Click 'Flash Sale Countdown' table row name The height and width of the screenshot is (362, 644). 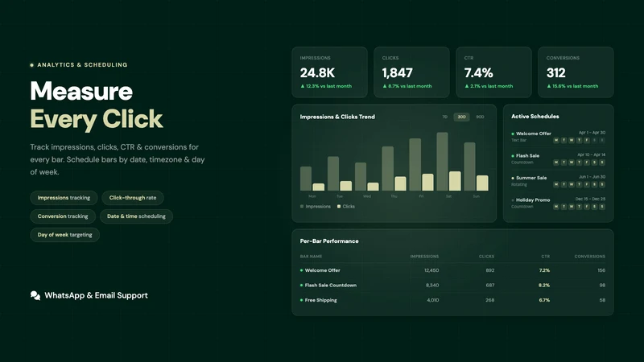click(331, 286)
